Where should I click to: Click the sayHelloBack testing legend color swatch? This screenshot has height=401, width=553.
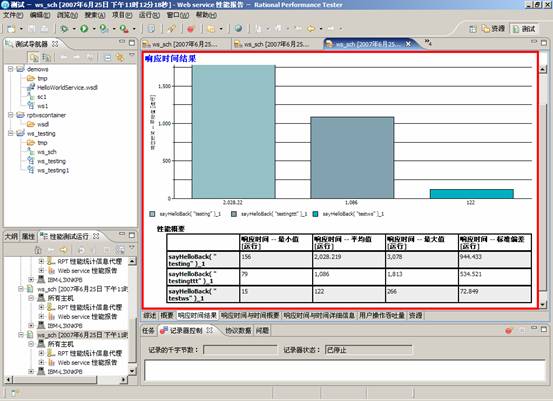tap(152, 214)
